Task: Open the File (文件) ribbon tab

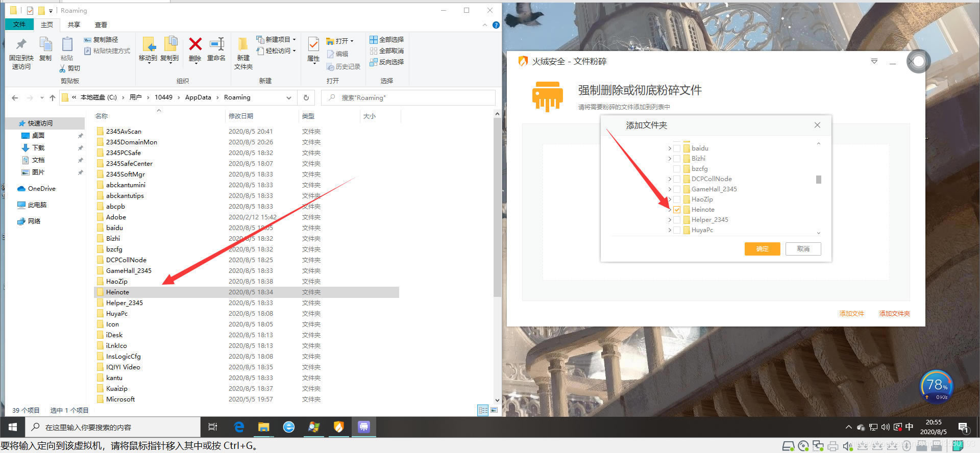Action: click(19, 24)
